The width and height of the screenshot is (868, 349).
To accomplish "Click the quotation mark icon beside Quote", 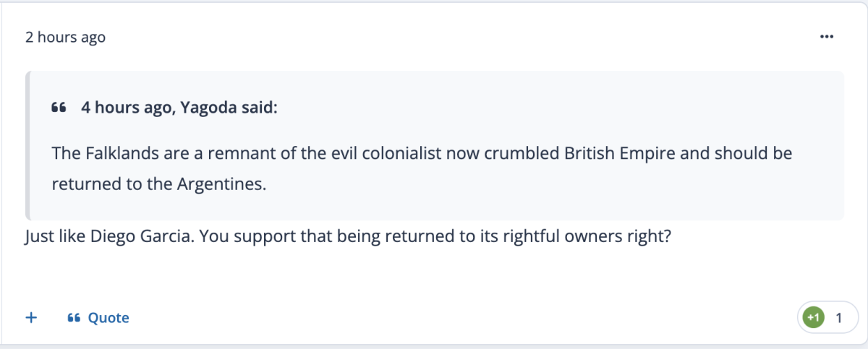I will tap(73, 318).
